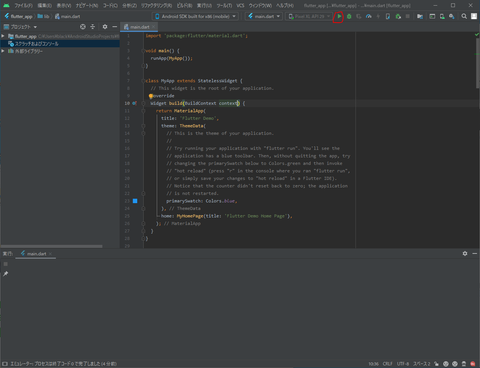Close the main.dart Run panel tab
The width and height of the screenshot is (480, 368).
point(50,254)
